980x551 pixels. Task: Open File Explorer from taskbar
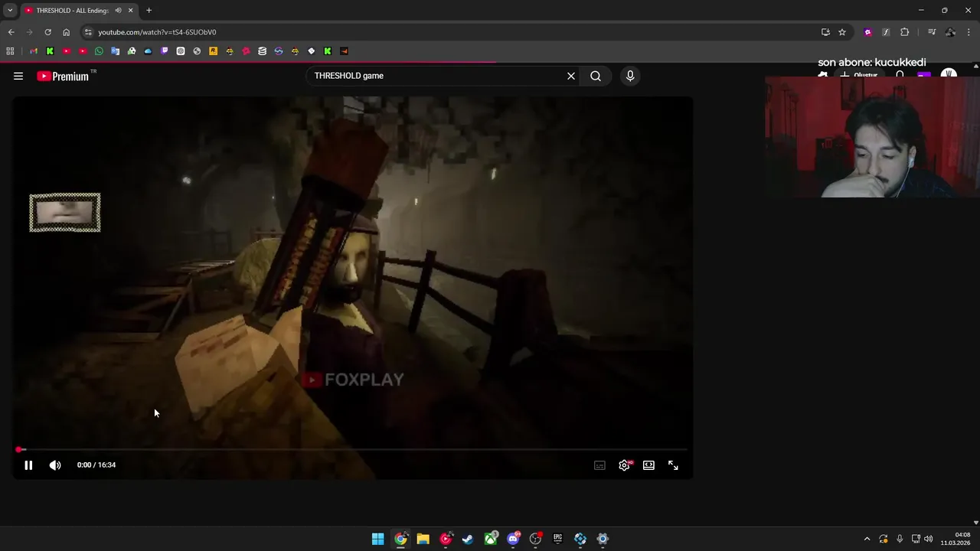coord(423,539)
